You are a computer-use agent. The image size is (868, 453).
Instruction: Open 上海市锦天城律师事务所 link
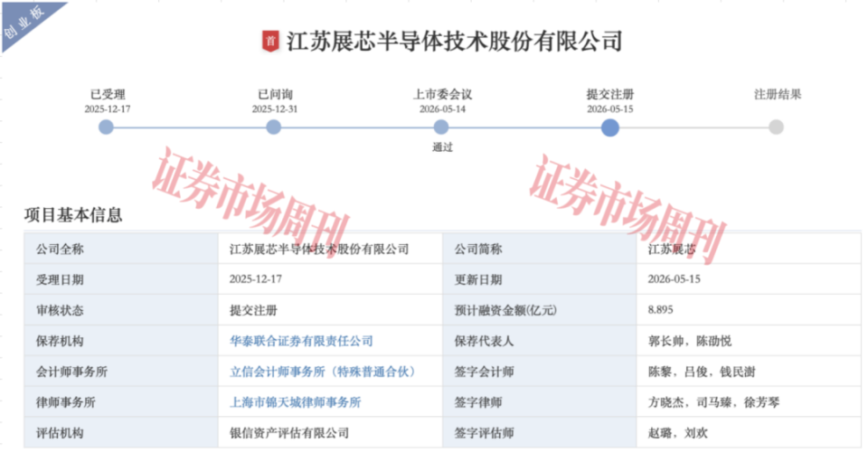(x=295, y=402)
